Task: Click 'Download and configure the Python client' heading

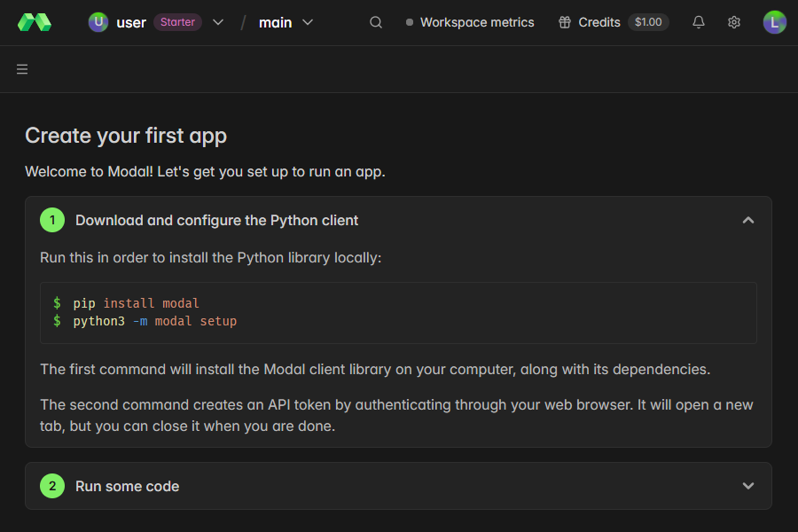Action: (217, 220)
